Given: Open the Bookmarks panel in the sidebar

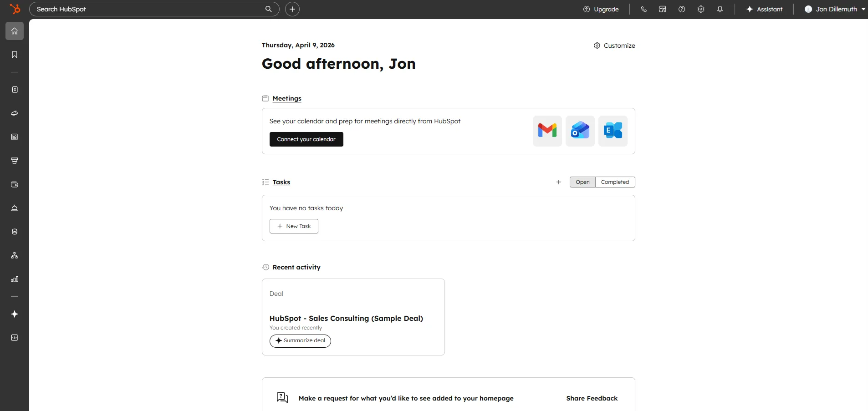Looking at the screenshot, I should [x=15, y=55].
